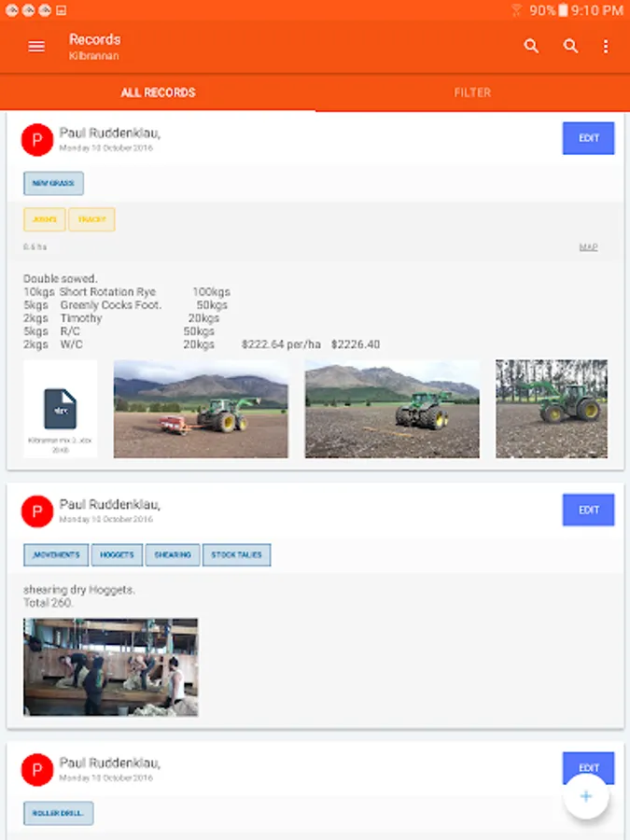Viewport: 630px width, 840px height.
Task: Tap the Wi-Fi signal icon in the status bar
Action: click(516, 10)
